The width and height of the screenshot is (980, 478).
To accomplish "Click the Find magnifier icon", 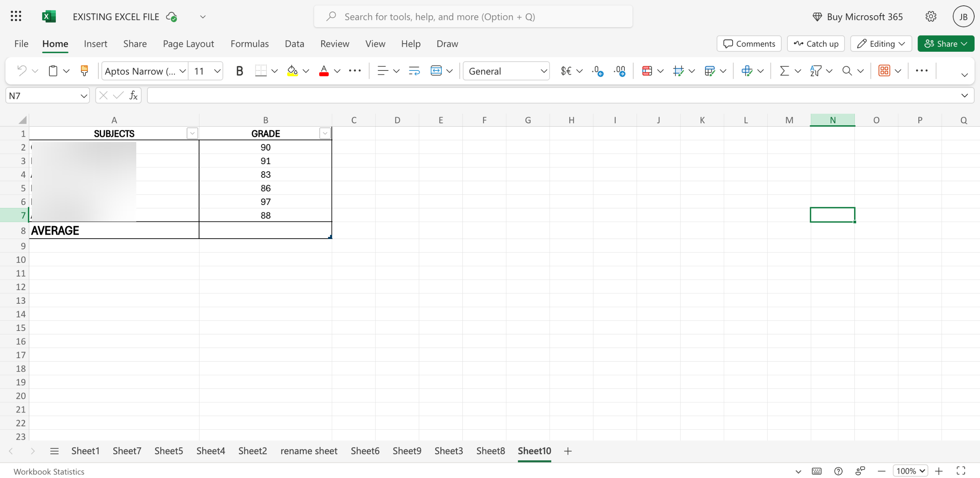I will [847, 71].
